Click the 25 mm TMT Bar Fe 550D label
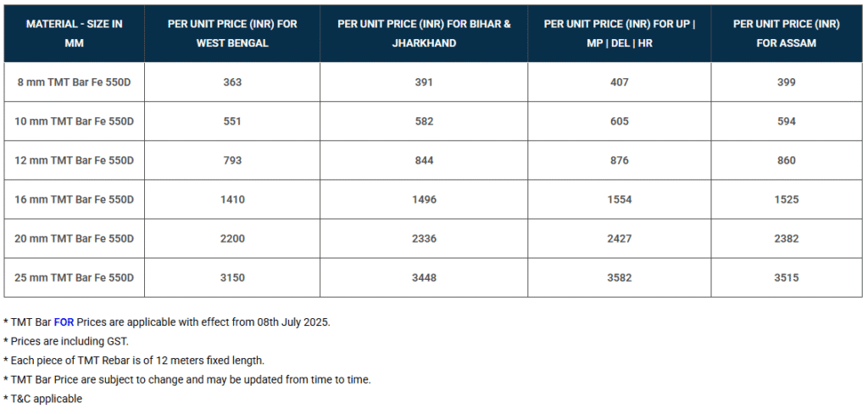 pos(75,277)
